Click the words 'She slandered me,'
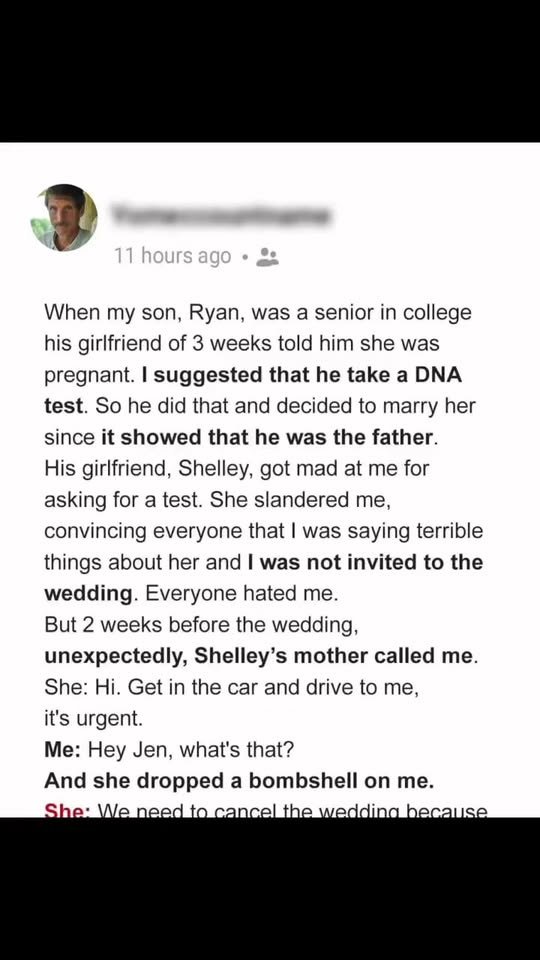The image size is (540, 960). (x=300, y=500)
